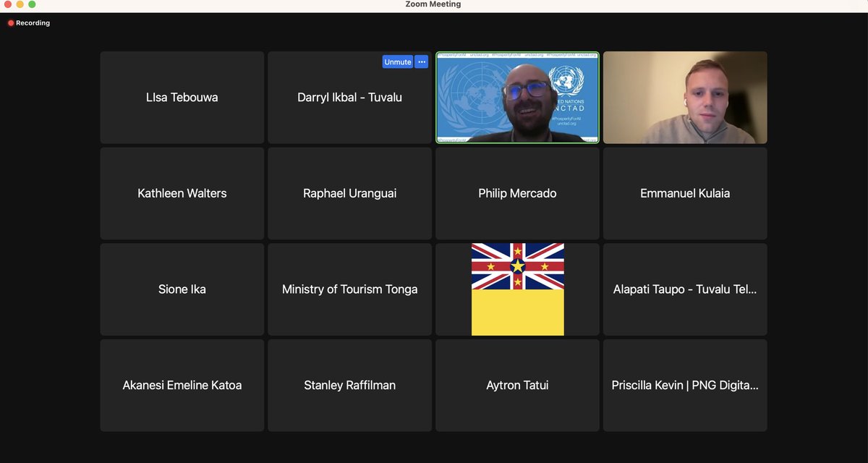
Task: Select Philip Mercado's participant tile
Action: pyautogui.click(x=517, y=193)
